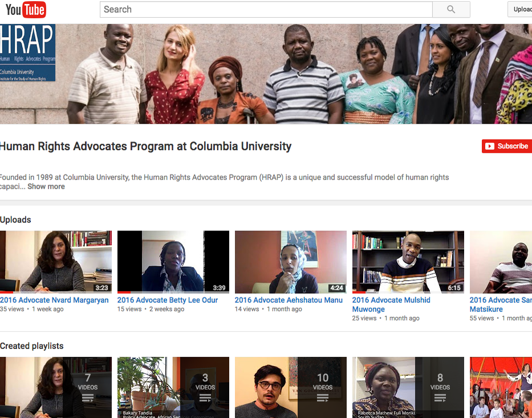Click the Subscribe button
This screenshot has height=418, width=532.
pyautogui.click(x=507, y=146)
